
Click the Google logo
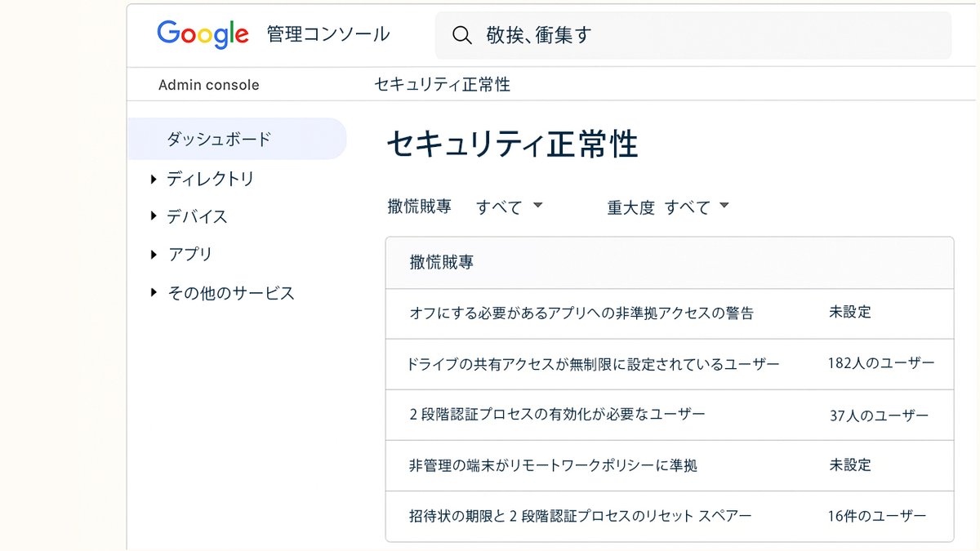(x=203, y=33)
